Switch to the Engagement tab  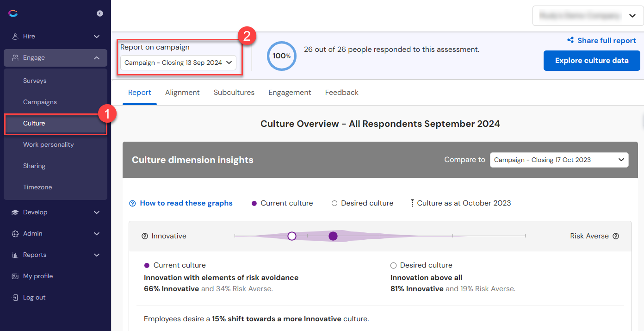290,93
